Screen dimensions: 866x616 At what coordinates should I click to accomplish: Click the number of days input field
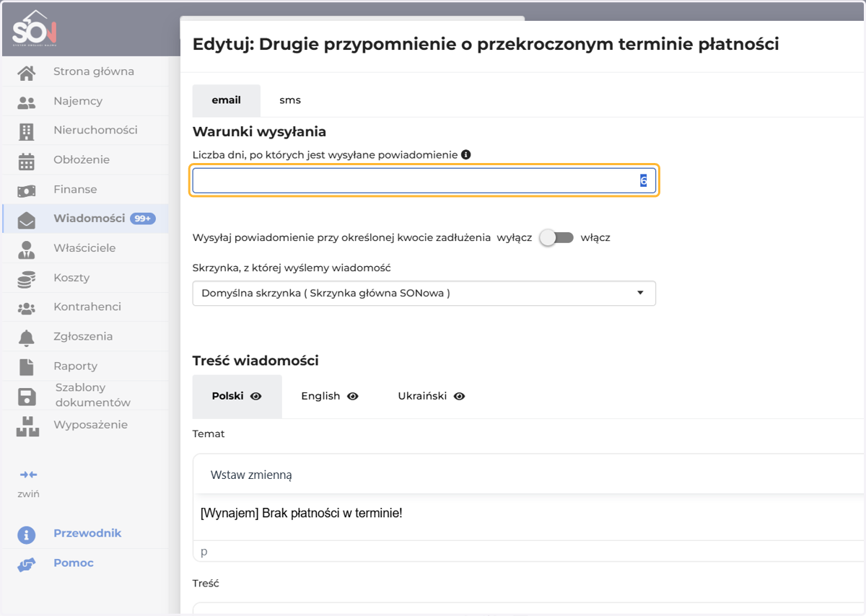[424, 181]
